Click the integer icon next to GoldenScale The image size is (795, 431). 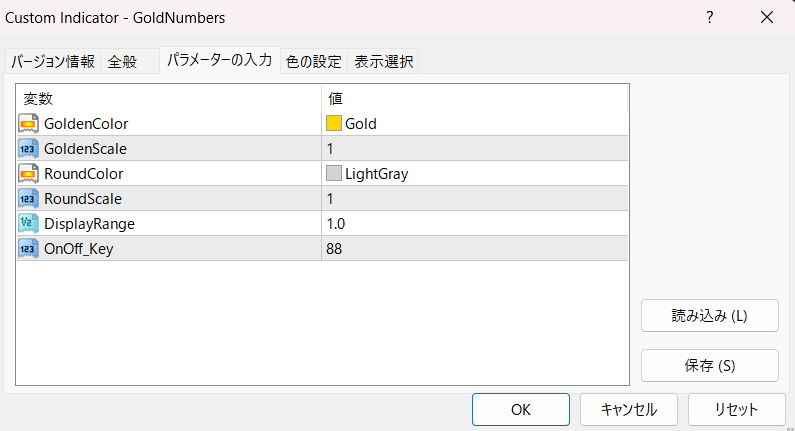point(28,149)
